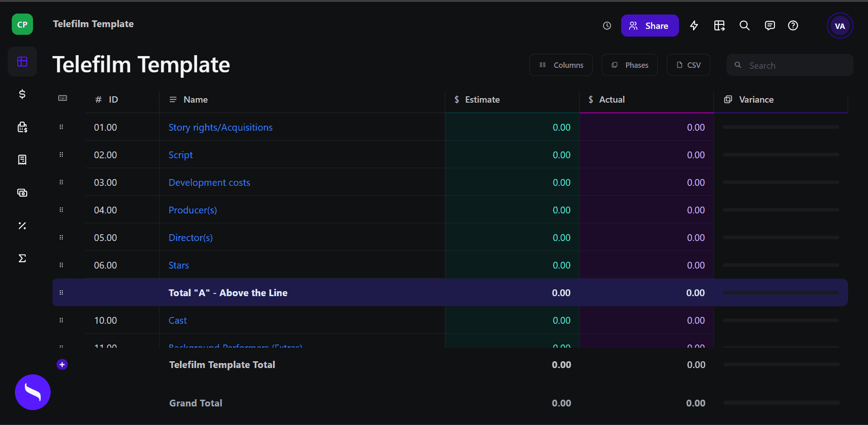
Task: Open the VA user avatar menu
Action: tap(840, 26)
